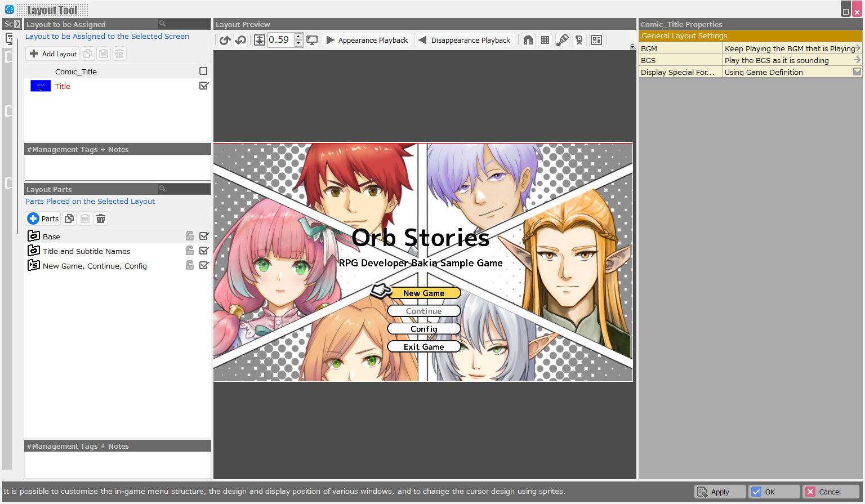
Task: Select the magnet snap tool in preview toolbar
Action: pos(528,40)
